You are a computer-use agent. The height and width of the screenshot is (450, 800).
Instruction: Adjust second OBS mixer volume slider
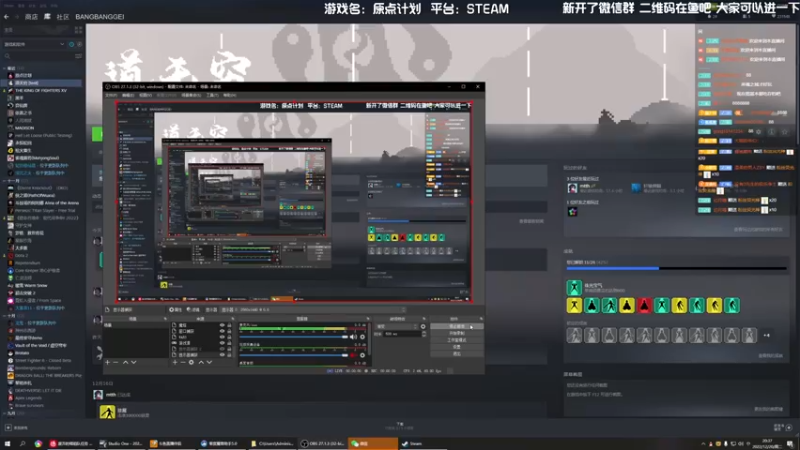coord(293,355)
